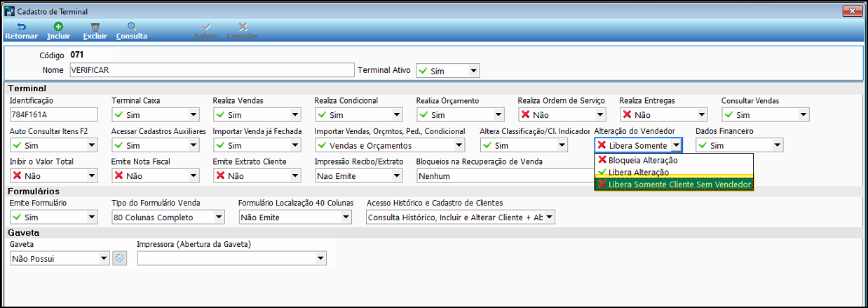Click the Identificação field 784F161A

[x=53, y=115]
